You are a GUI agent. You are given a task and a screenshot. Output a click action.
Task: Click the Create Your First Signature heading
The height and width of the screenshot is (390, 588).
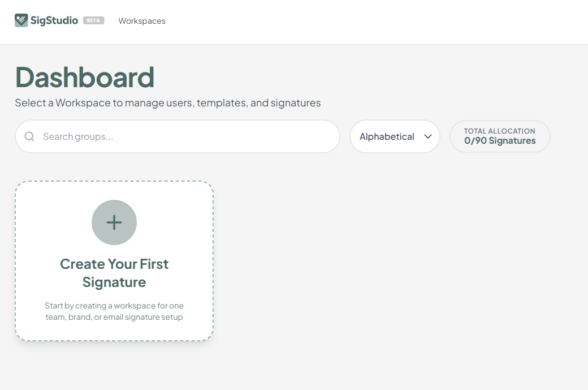click(114, 273)
